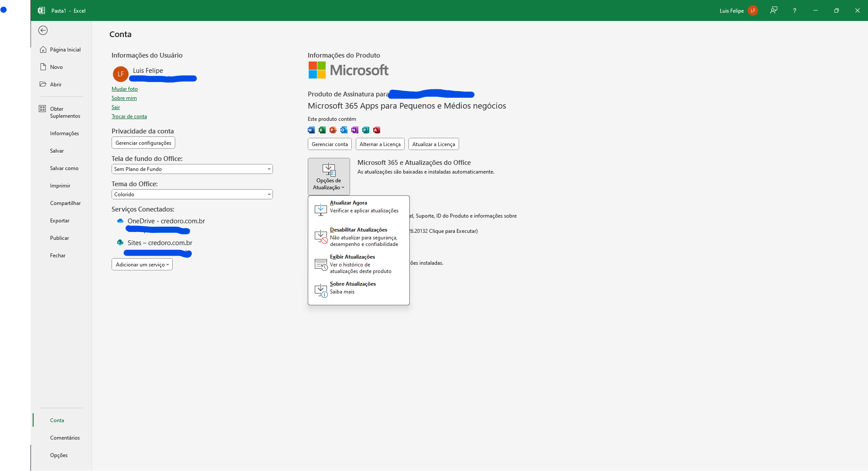This screenshot has height=471, width=868.
Task: Click the Alternar a Licença button
Action: [380, 144]
